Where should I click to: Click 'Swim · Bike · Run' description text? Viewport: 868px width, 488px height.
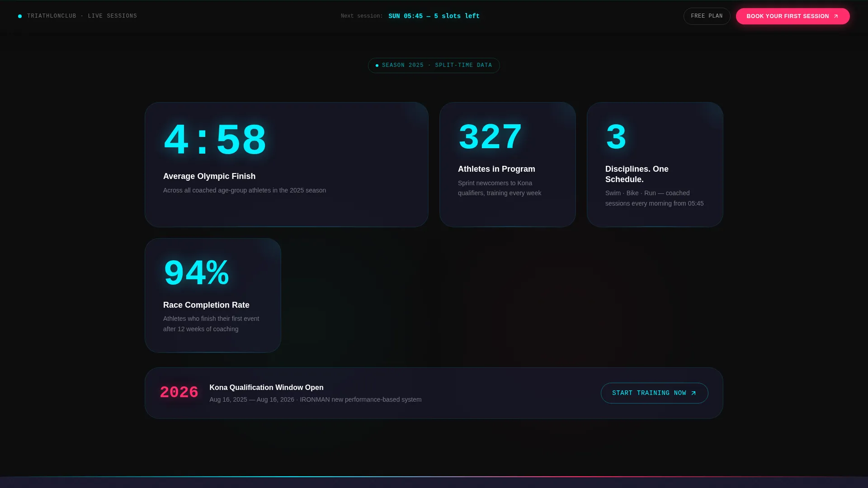[655, 198]
